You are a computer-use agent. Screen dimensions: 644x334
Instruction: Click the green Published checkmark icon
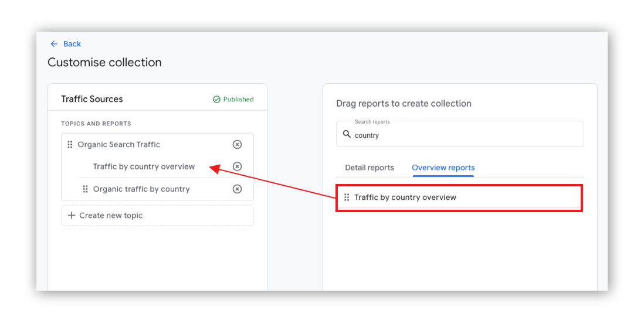coord(216,99)
